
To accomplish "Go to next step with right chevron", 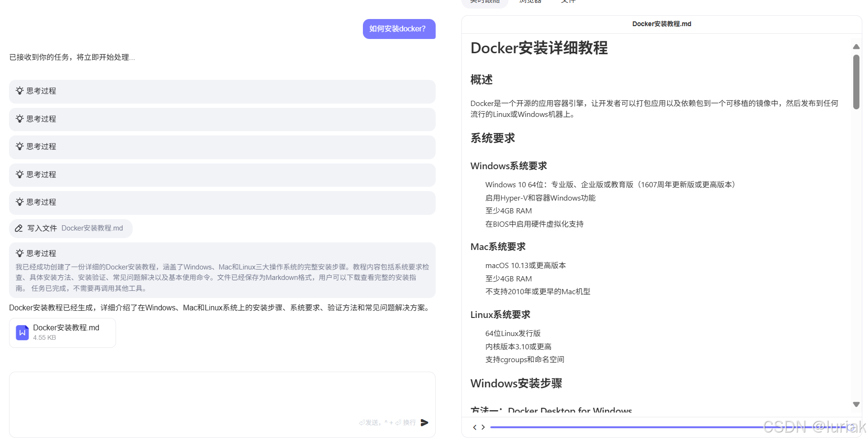I will click(483, 427).
